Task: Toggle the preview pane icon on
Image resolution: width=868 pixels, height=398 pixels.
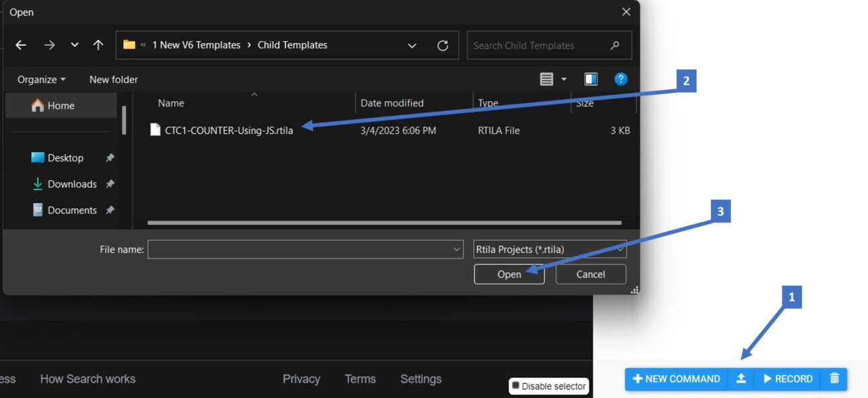Action: point(590,79)
